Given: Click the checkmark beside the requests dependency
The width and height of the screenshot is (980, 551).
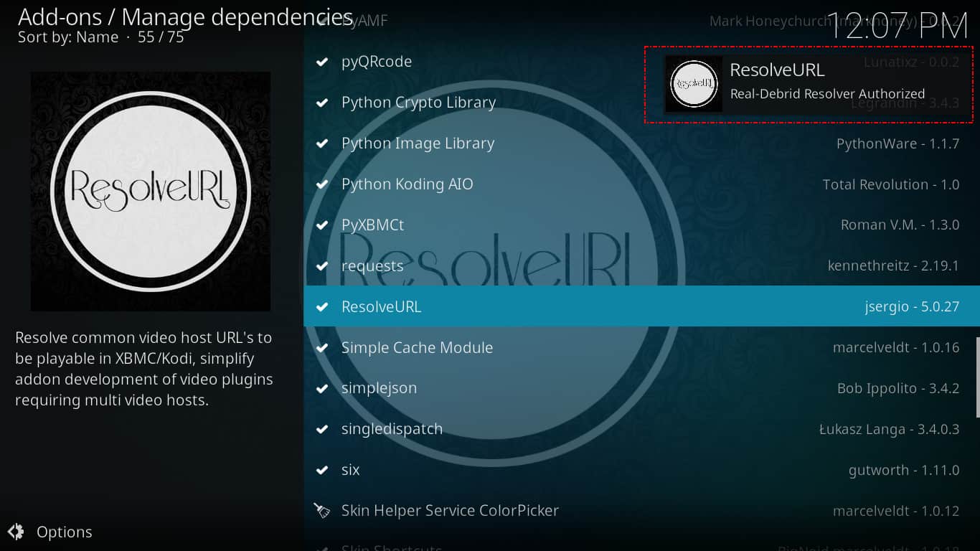Looking at the screenshot, I should pos(322,266).
